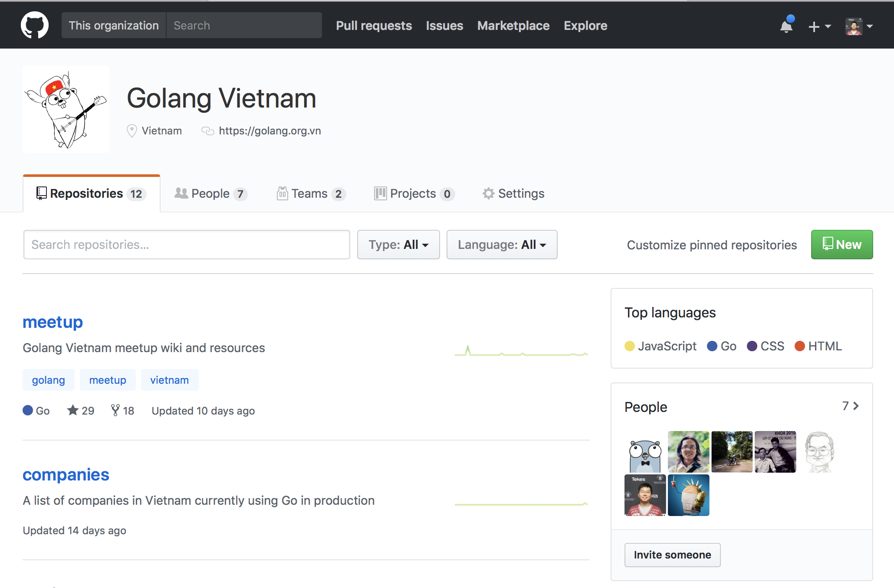Open the https://golang.org.vn website link
Screen dimensions: 894x588
(x=270, y=131)
